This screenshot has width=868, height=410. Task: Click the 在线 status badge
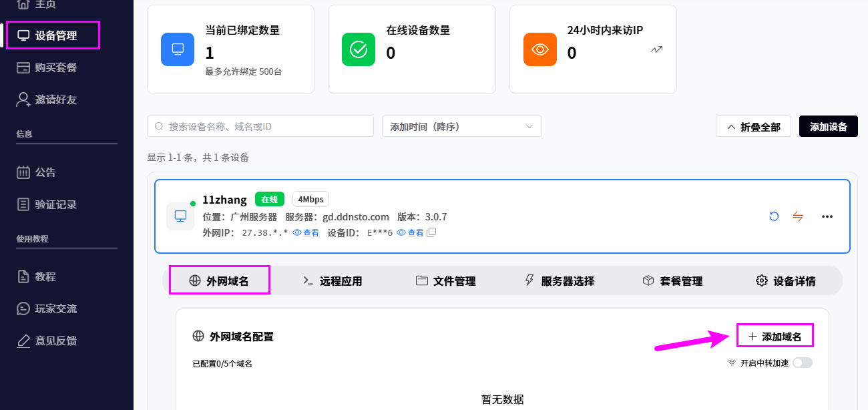point(270,199)
